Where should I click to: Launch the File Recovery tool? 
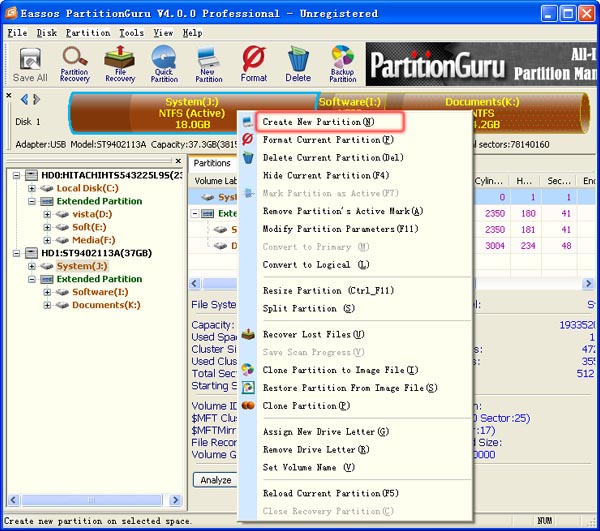[119, 64]
